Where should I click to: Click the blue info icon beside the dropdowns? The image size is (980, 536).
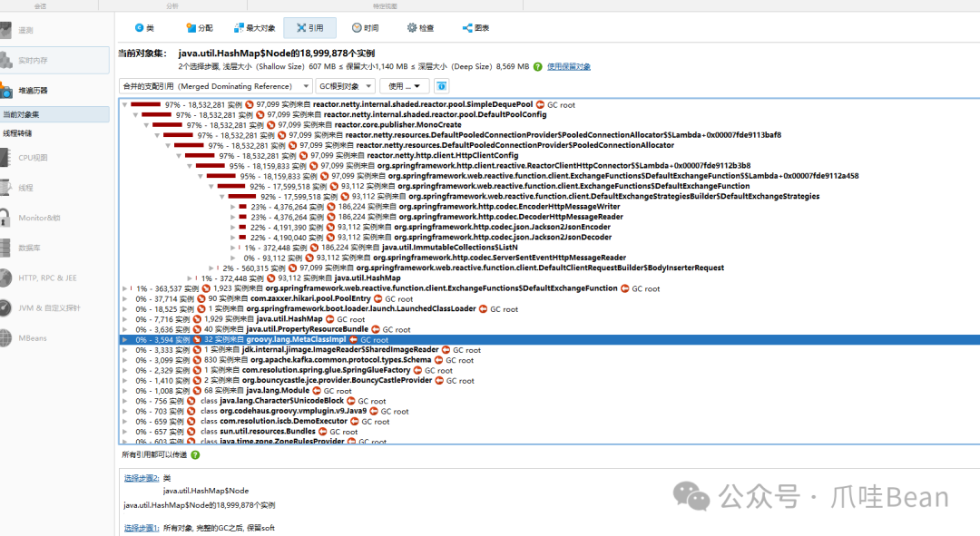coord(440,85)
